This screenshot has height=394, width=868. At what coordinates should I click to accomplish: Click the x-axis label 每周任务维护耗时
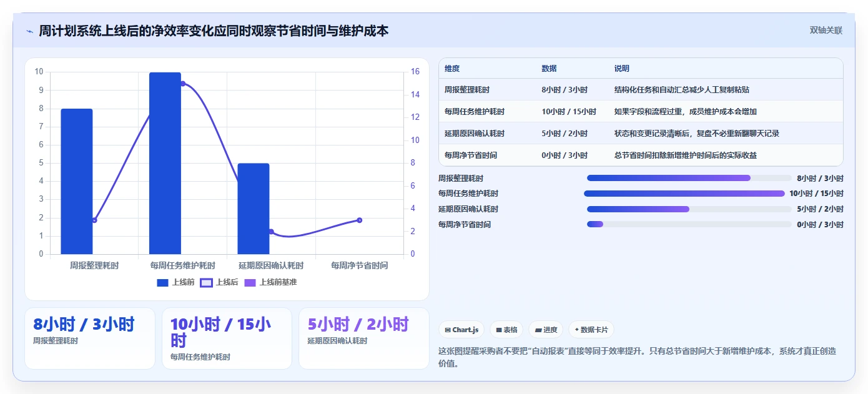(183, 265)
